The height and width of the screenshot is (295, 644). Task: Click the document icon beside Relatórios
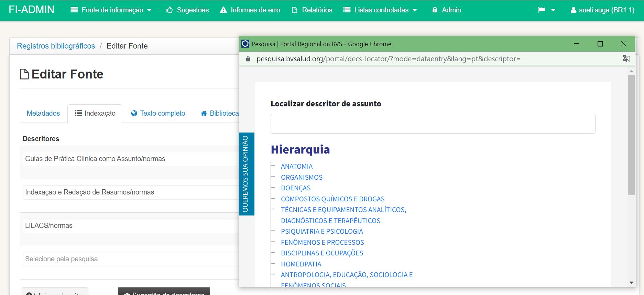coord(295,10)
